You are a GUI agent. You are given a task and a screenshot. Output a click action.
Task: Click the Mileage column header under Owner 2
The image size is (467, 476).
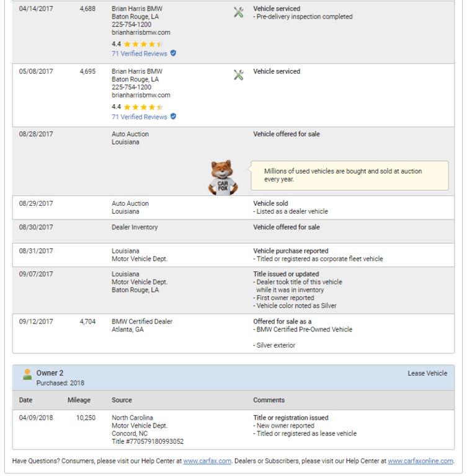point(79,400)
